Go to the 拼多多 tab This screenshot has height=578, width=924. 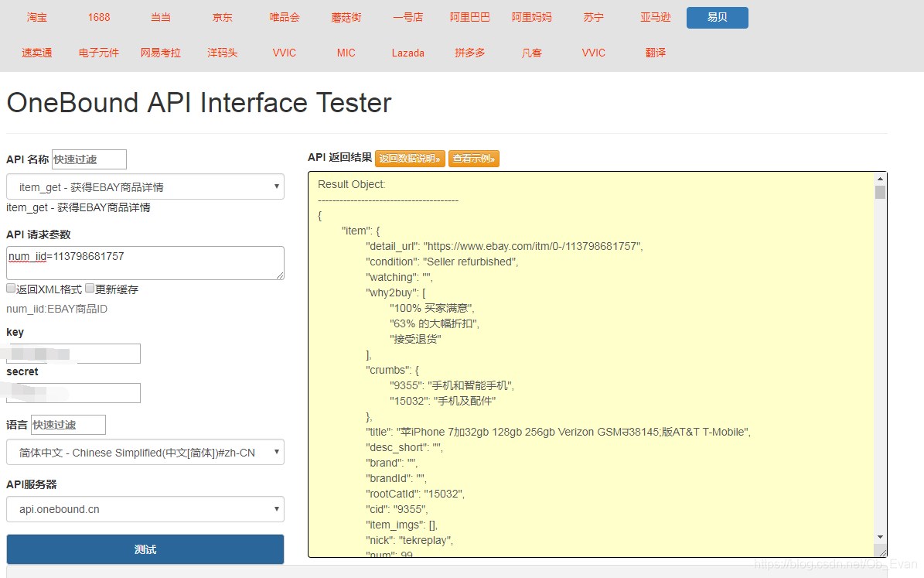tap(469, 53)
